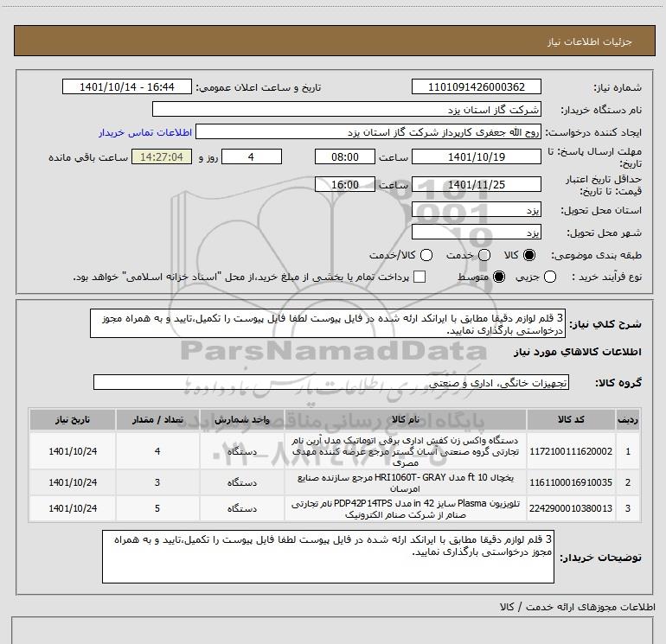Open the اطلاعات تماس خریدار link

[145, 132]
